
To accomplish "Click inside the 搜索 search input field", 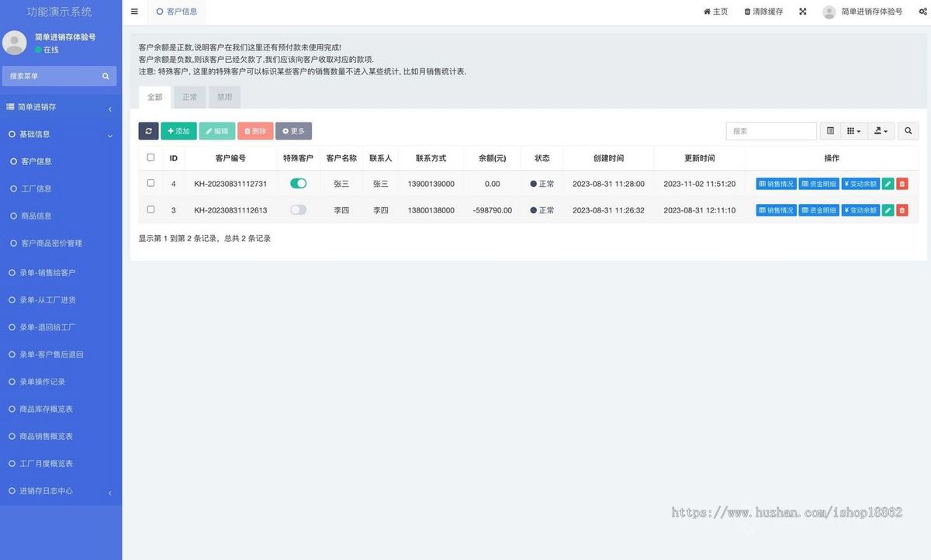I will [771, 130].
